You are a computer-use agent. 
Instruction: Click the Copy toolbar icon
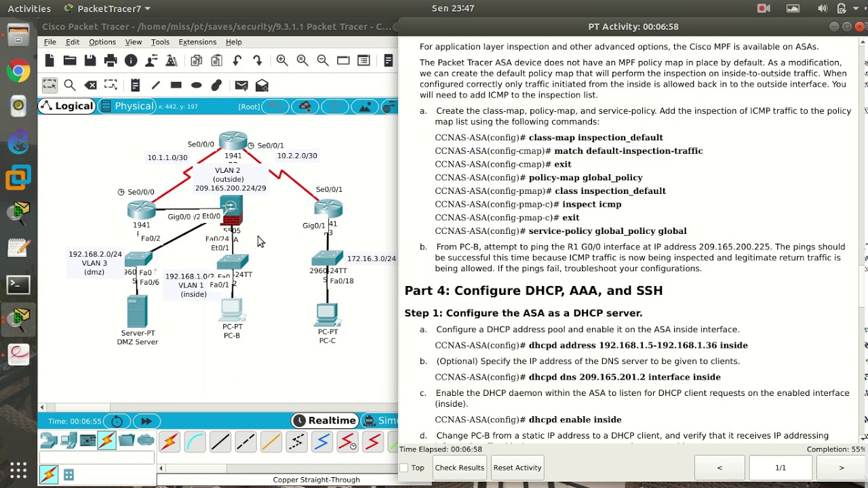coord(196,61)
